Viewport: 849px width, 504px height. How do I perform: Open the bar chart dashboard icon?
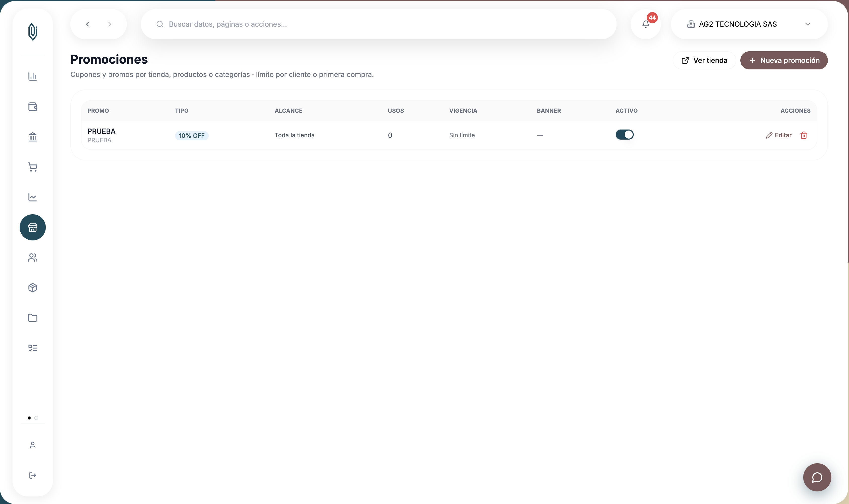pos(33,76)
